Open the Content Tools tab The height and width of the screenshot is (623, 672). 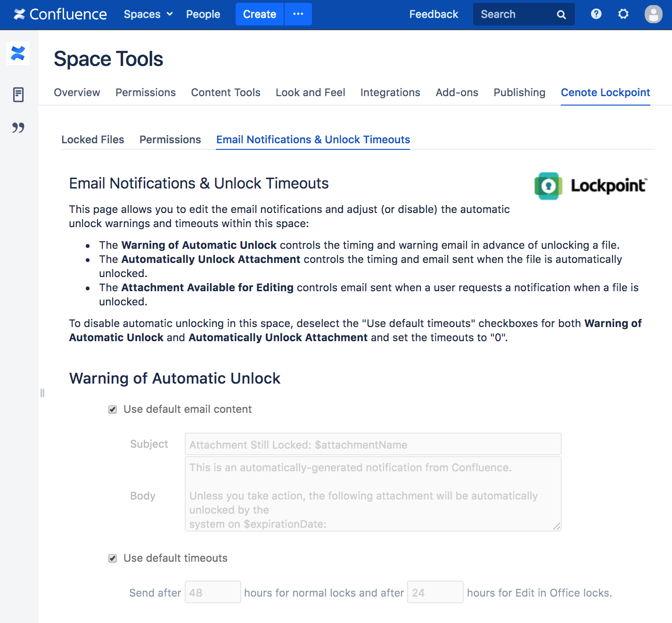[x=226, y=92]
